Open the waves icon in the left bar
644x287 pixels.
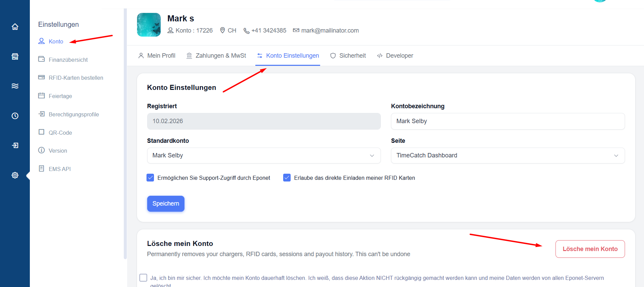click(x=15, y=86)
